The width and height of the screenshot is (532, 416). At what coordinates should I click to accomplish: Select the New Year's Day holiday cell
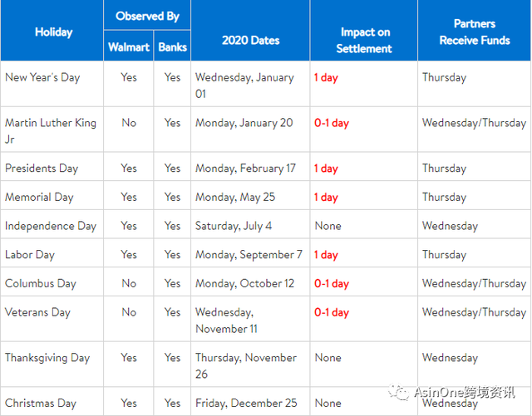pos(42,77)
